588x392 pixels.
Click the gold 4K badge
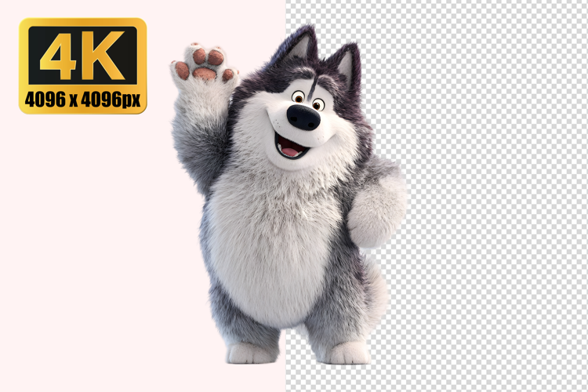tap(82, 67)
